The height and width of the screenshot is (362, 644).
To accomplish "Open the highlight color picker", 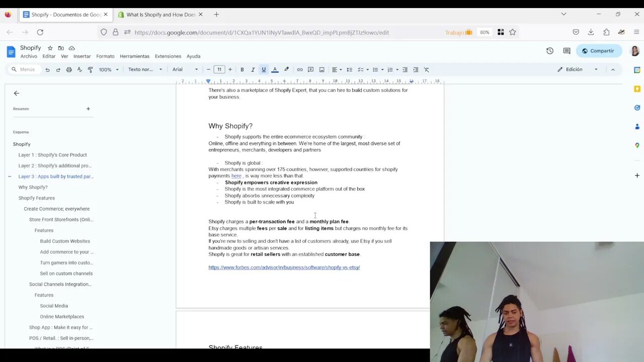I will (x=286, y=69).
